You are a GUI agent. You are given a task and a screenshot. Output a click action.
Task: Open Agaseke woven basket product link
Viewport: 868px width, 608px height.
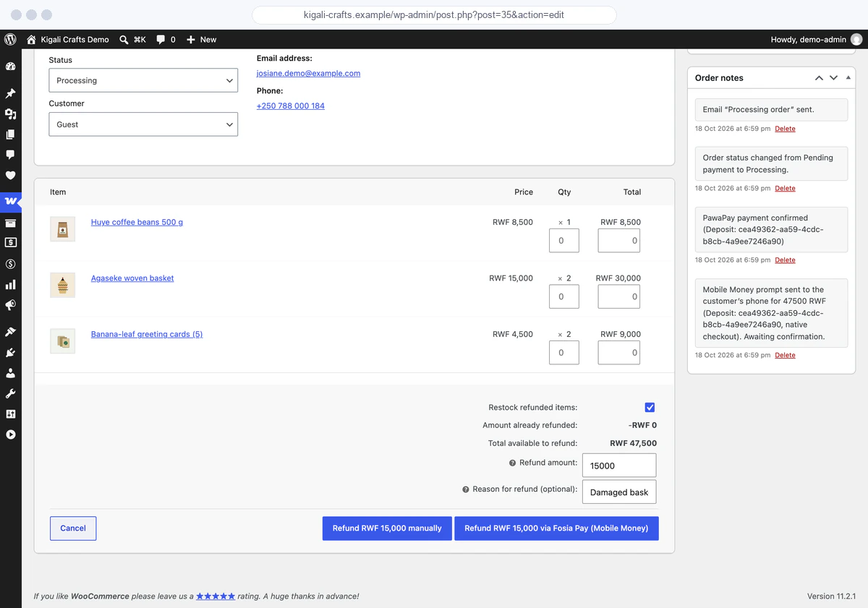point(132,278)
